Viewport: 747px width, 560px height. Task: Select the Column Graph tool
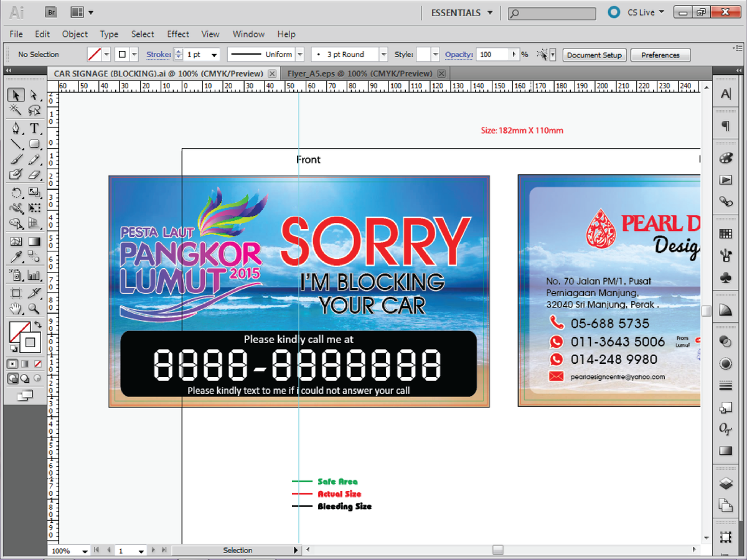[x=34, y=275]
